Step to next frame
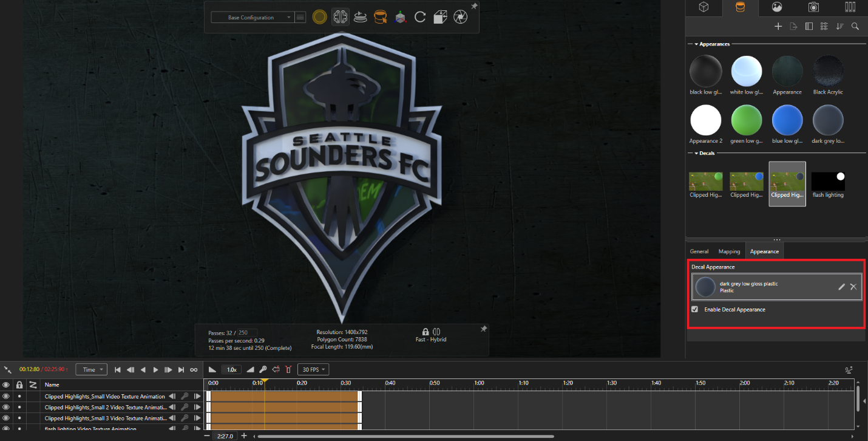The width and height of the screenshot is (868, 441). pyautogui.click(x=169, y=369)
